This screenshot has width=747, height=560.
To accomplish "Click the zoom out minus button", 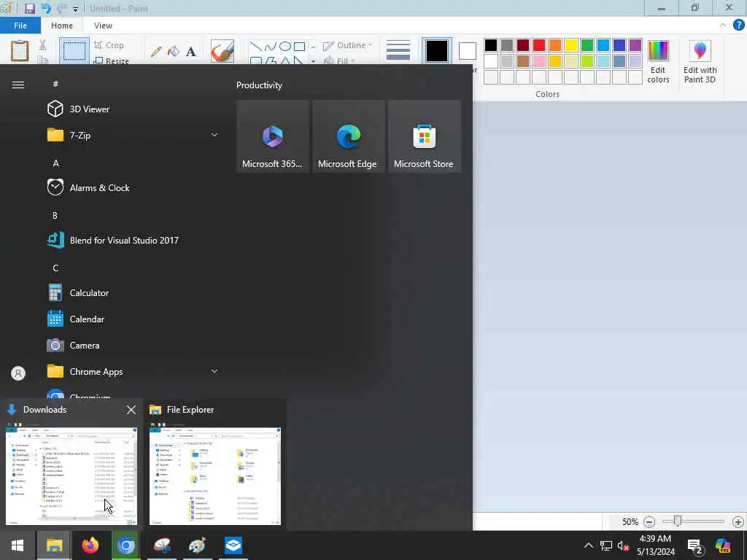I will [649, 522].
